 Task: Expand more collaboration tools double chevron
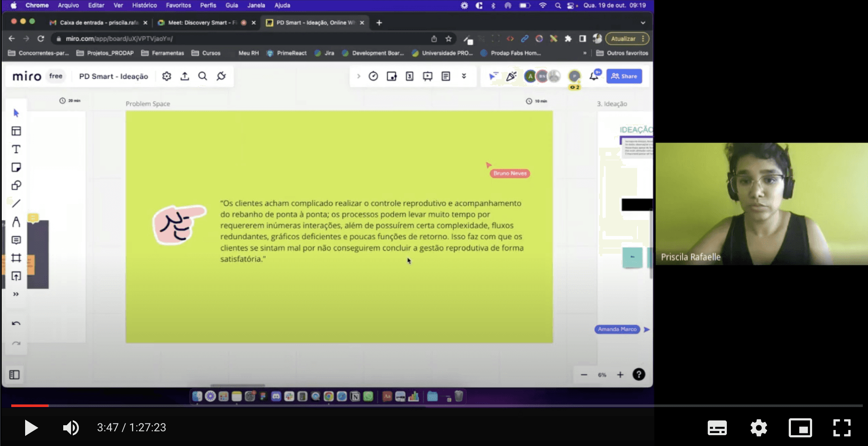464,76
